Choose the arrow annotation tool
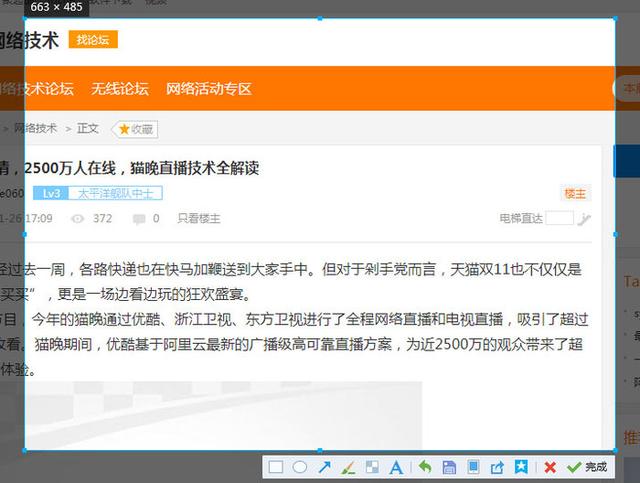Screen dimensions: 640x483 [x=324, y=467]
